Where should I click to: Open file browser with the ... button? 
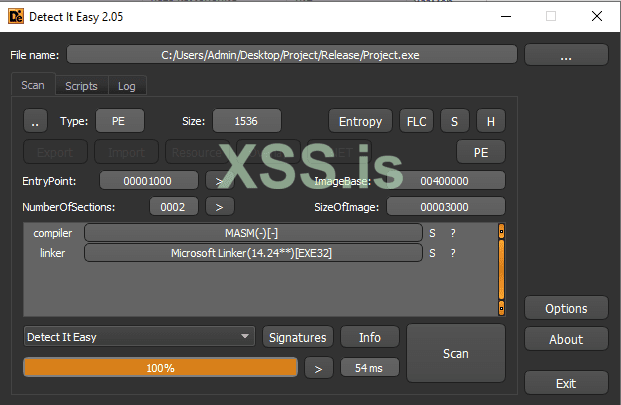pyautogui.click(x=566, y=55)
